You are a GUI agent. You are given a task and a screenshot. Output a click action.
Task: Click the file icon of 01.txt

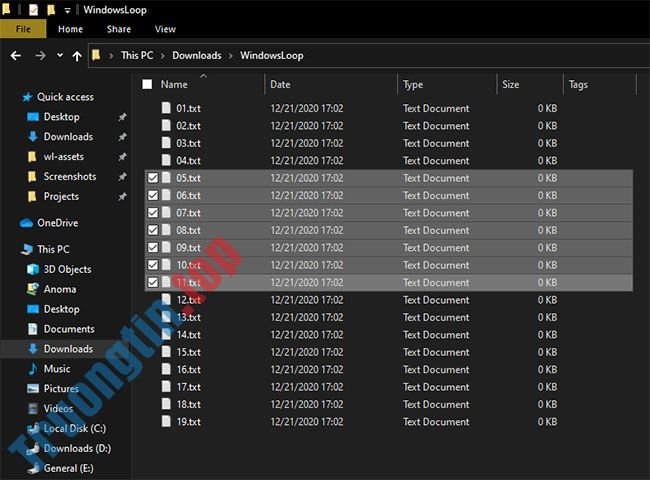point(166,108)
